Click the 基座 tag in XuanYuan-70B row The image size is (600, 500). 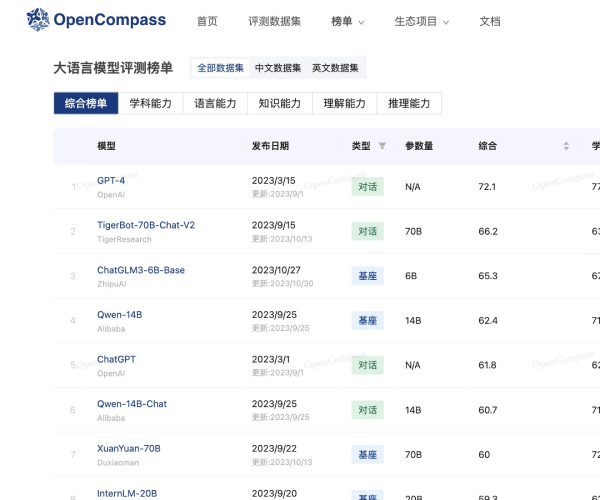coord(367,455)
